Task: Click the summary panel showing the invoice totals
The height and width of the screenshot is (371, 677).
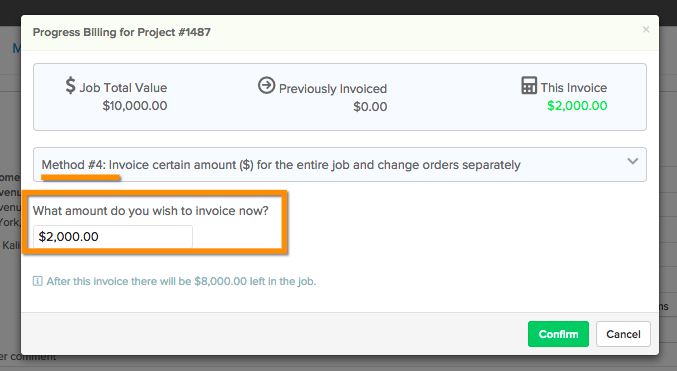Action: (340, 97)
